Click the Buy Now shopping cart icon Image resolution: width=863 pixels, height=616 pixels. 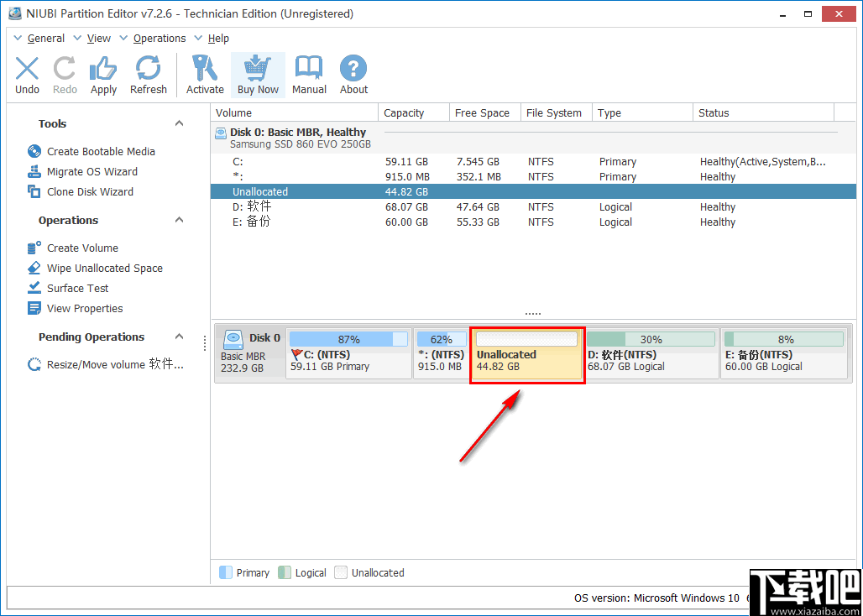[x=258, y=74]
